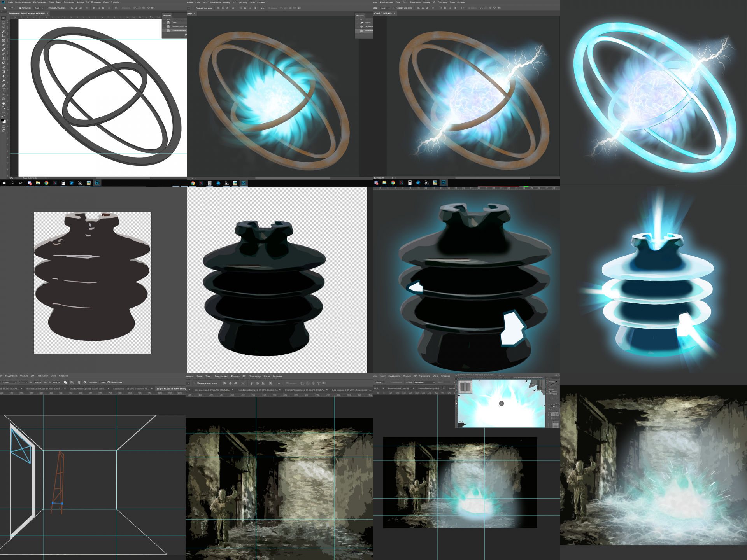Screen dimensions: 747x560
Task: Switch to the pogPo4ti.psd document tab
Action: pos(171,388)
